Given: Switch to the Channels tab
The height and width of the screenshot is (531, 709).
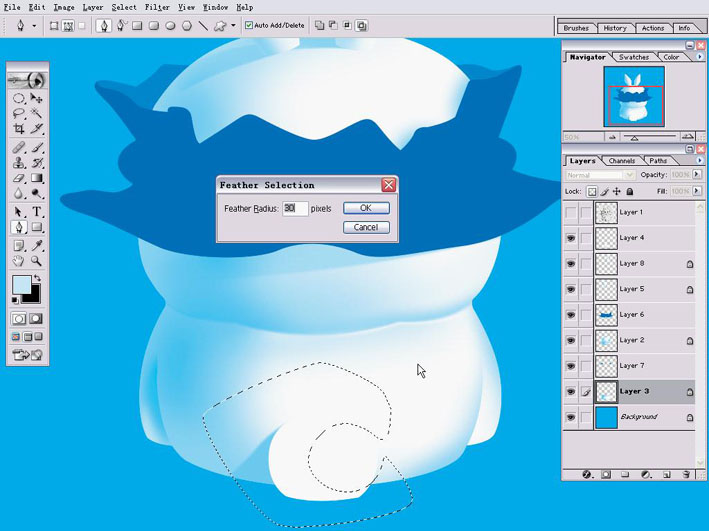Looking at the screenshot, I should click(x=622, y=161).
